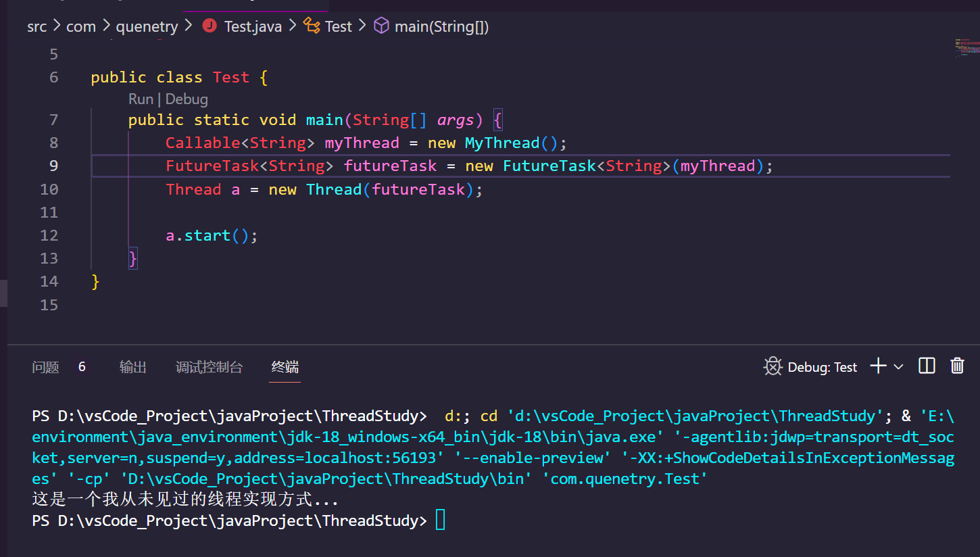Split the terminal using the split icon
The image size is (980, 557).
[x=927, y=366]
